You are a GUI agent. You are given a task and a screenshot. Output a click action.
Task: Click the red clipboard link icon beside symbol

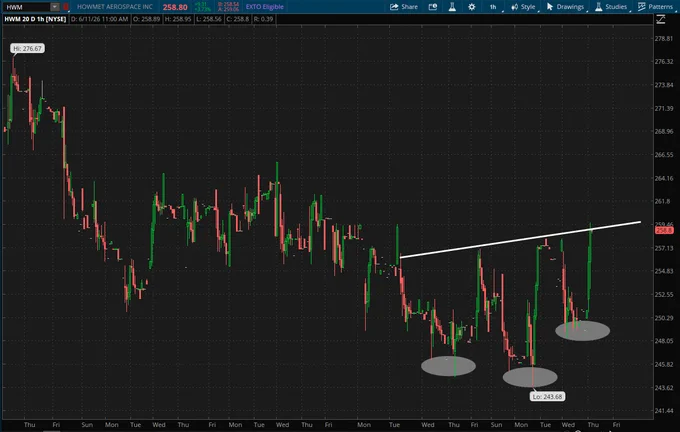(x=66, y=7)
